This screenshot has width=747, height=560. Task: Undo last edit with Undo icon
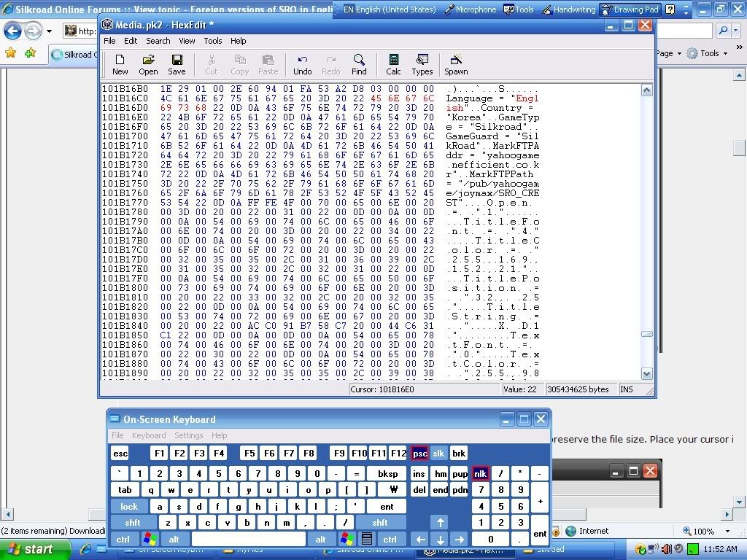[x=303, y=65]
